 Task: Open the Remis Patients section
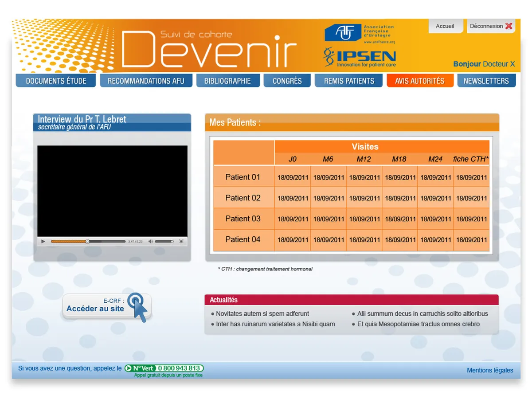click(348, 81)
